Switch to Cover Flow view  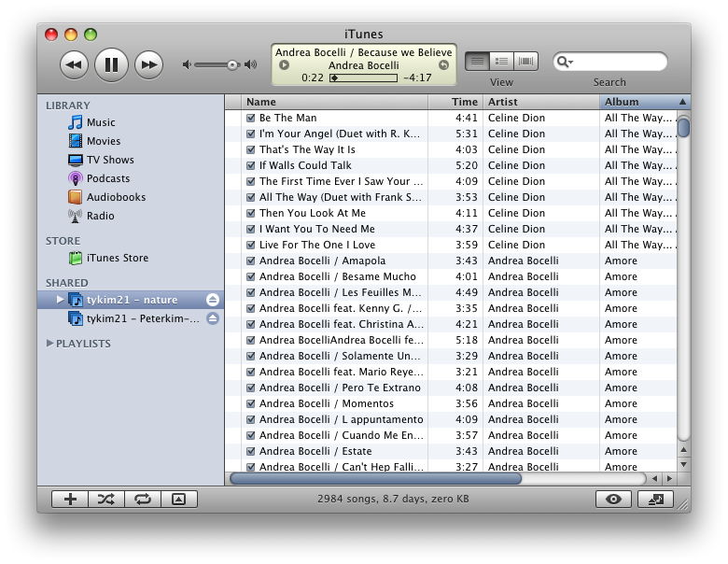526,62
